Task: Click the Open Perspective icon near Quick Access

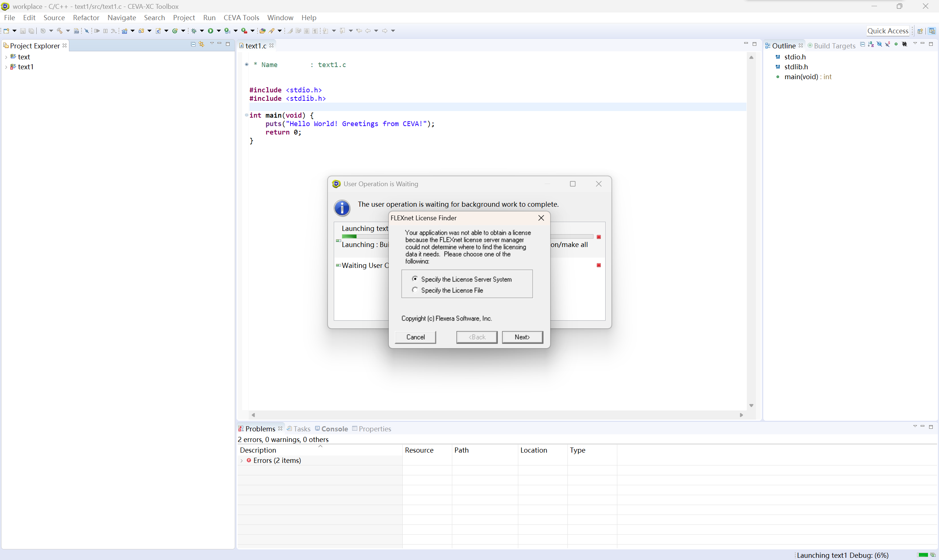Action: click(x=920, y=31)
